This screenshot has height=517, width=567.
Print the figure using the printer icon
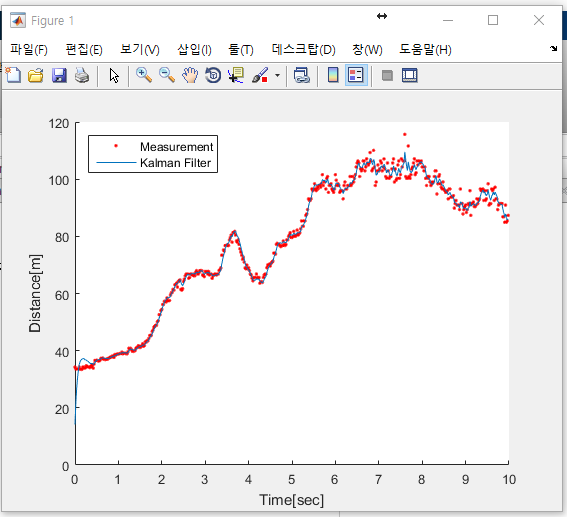[x=82, y=76]
